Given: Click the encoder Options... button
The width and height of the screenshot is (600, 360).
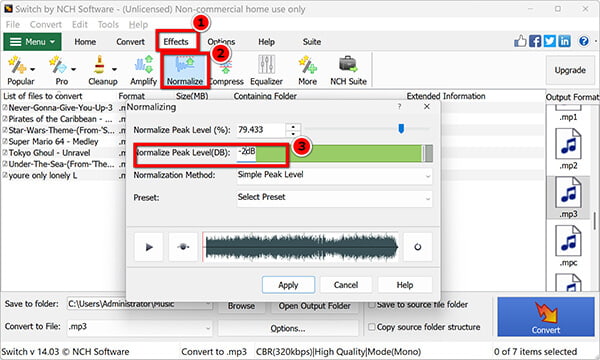Looking at the screenshot, I should click(x=288, y=328).
